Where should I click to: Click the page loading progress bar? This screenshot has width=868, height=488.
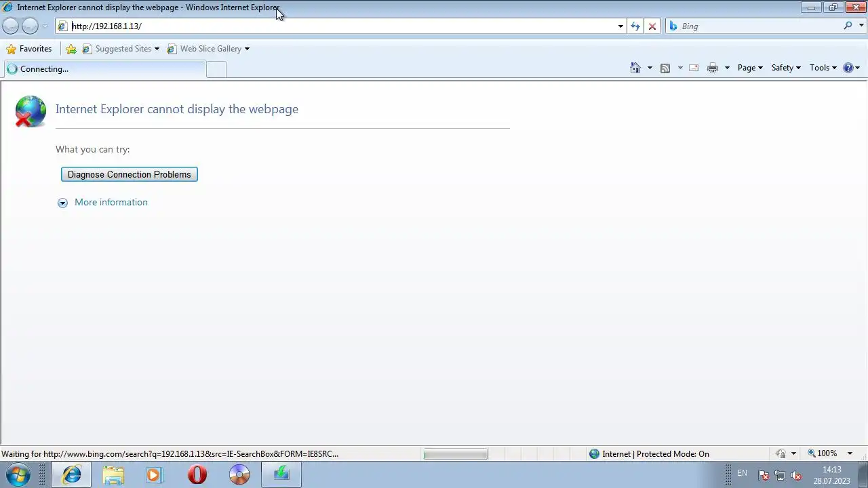coord(456,454)
